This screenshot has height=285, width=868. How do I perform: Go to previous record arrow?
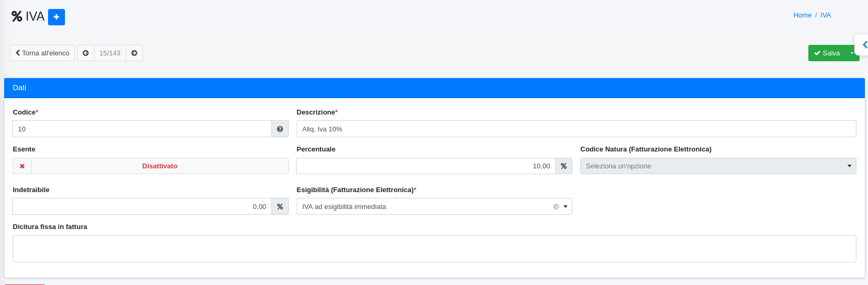point(86,53)
